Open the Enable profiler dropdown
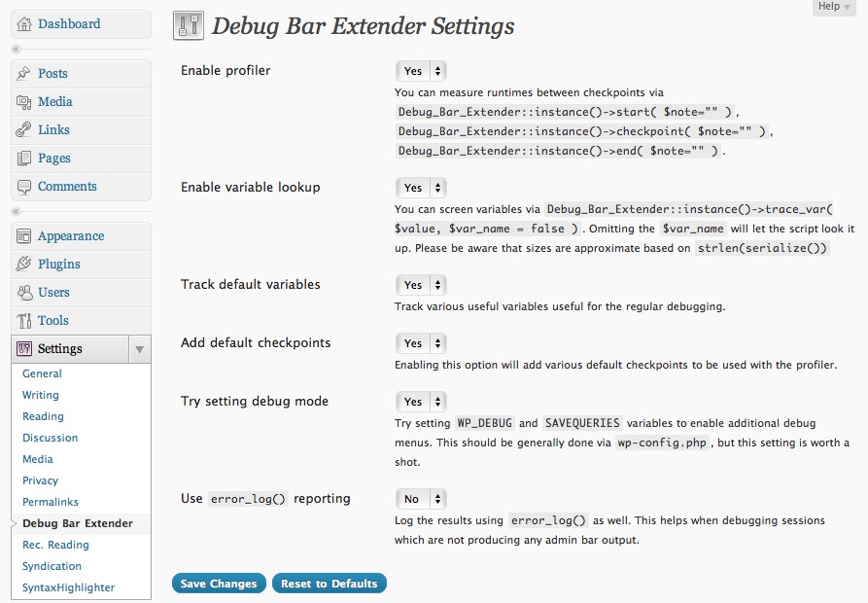The image size is (868, 603). [x=421, y=71]
